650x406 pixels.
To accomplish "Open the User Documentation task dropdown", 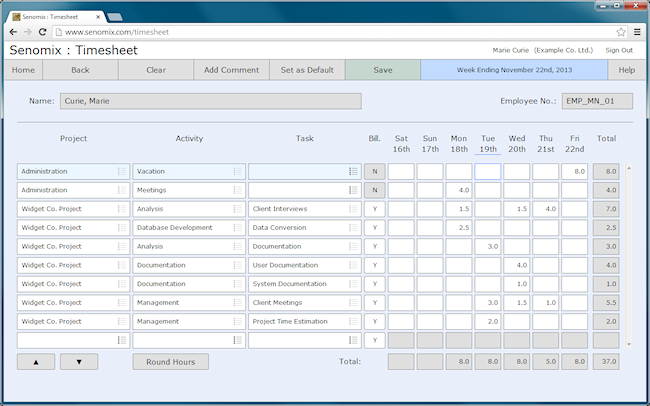I will click(x=305, y=265).
